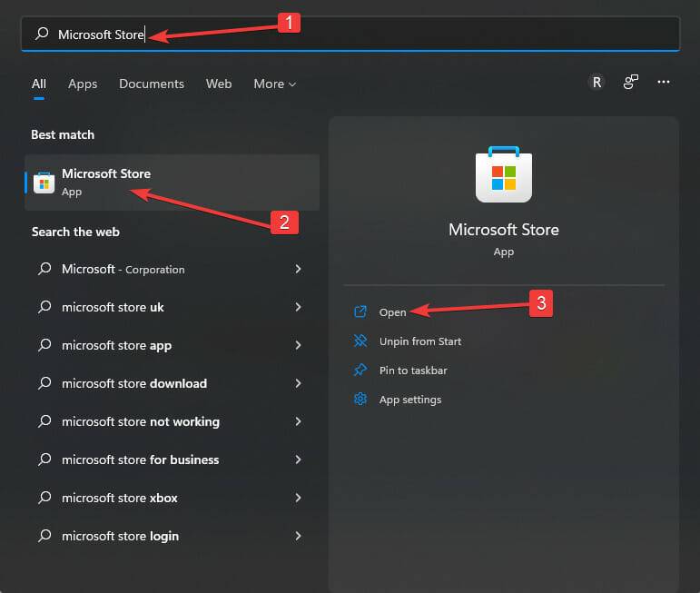Click search icon beside microsoft store xbox

[x=44, y=498]
